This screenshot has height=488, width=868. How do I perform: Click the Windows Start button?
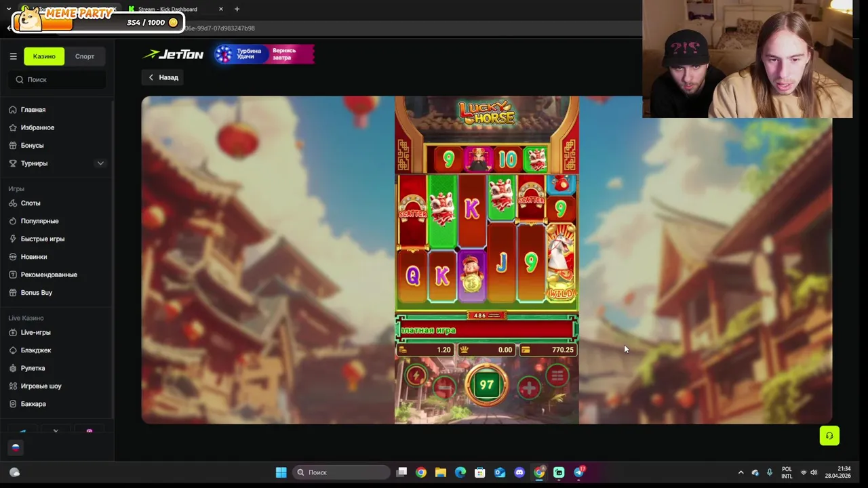click(x=281, y=472)
